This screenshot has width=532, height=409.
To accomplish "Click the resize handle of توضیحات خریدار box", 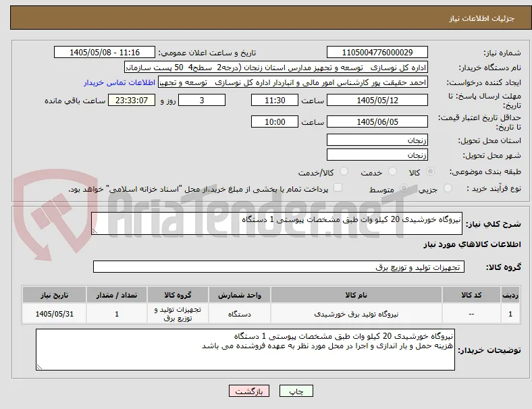I will (x=39, y=367).
